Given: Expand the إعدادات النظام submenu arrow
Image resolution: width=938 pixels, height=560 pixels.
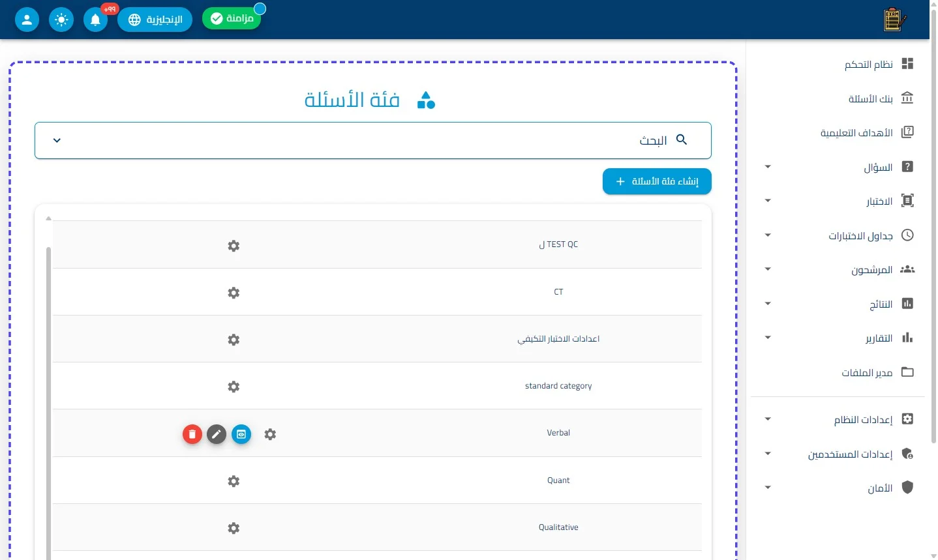Looking at the screenshot, I should coord(768,419).
